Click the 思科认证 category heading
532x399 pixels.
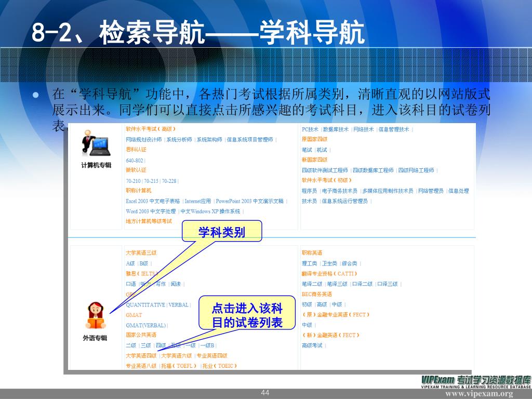tap(136, 150)
